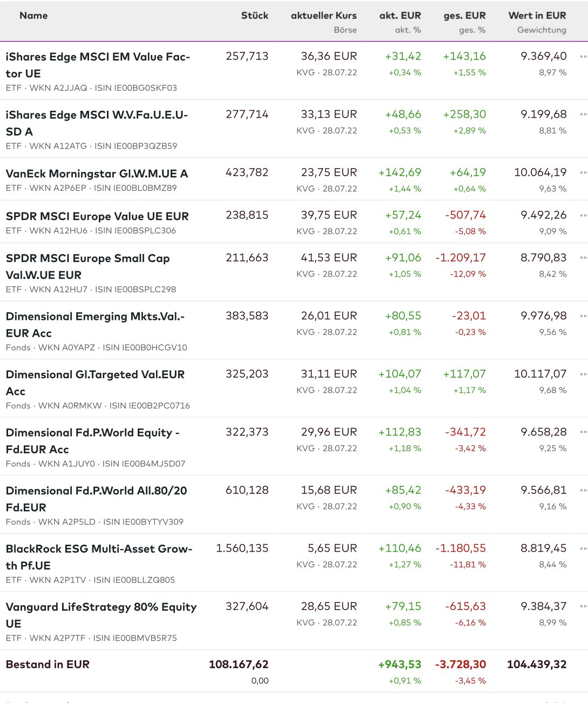Sort by akt. EUR column header
This screenshot has height=703, width=588.
[x=400, y=16]
